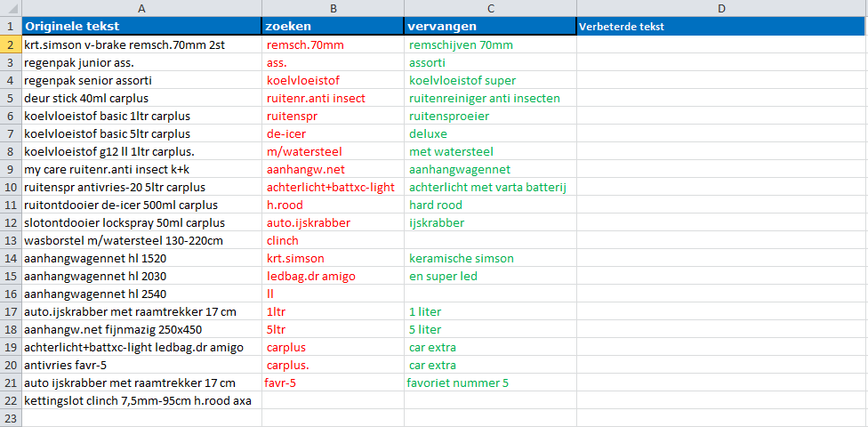Select empty cell D2 under Verbeterde tekst

coord(722,44)
